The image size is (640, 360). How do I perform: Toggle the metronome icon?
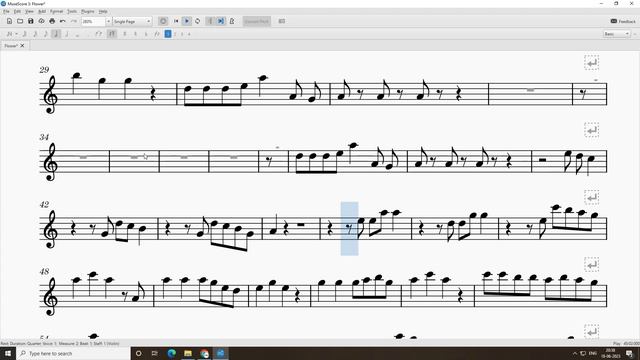[232, 21]
